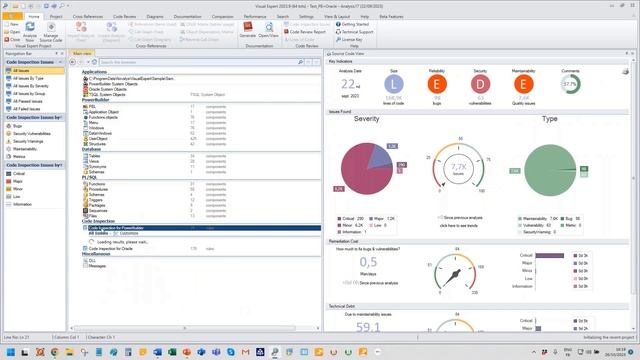Select All Issues in navigation bar
Viewport: 640px width, 360px height.
[34, 71]
